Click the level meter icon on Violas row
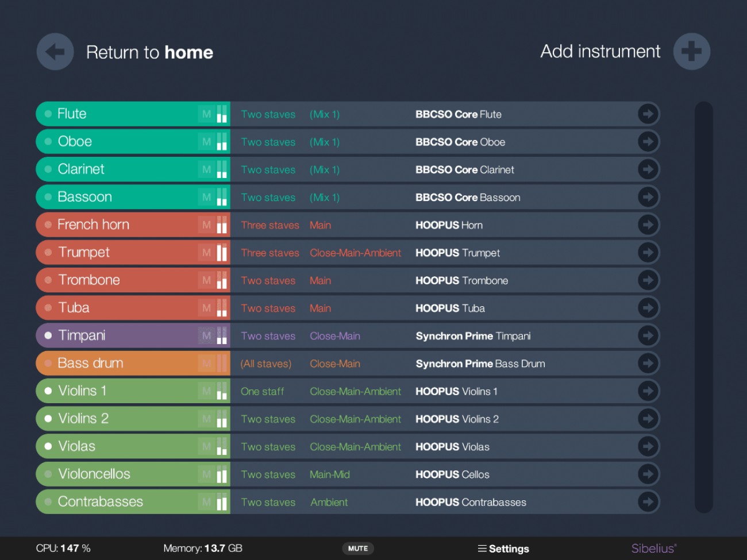The image size is (747, 560). 220,446
